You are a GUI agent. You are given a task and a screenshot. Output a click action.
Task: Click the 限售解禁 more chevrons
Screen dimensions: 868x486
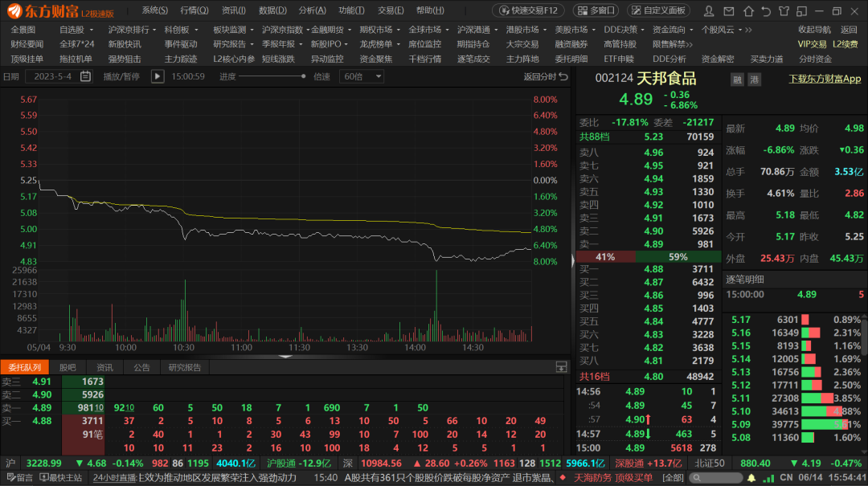(x=690, y=44)
